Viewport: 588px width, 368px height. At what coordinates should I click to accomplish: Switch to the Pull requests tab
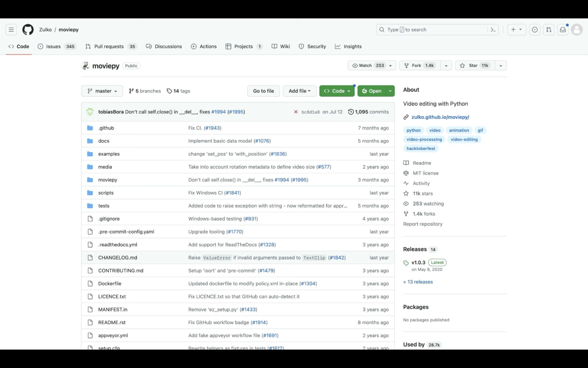click(109, 46)
